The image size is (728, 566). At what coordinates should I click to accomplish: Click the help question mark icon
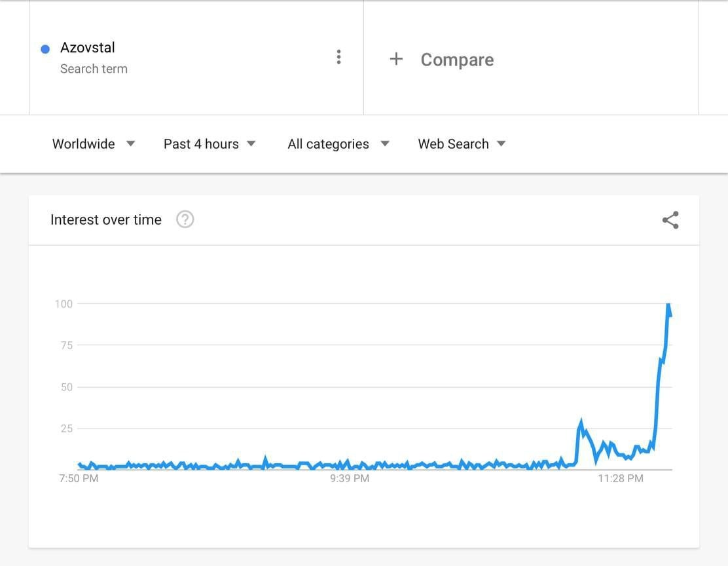(x=185, y=219)
